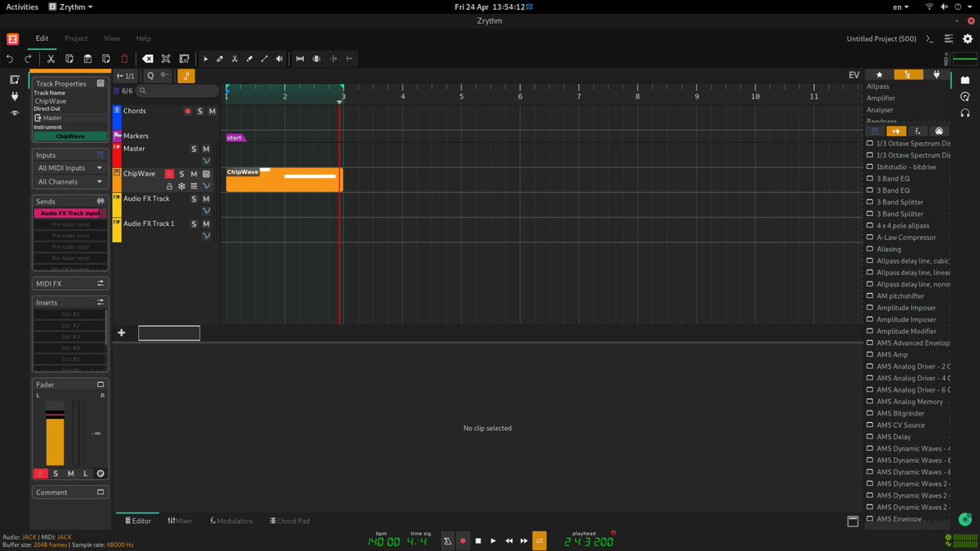This screenshot has height=551, width=980.
Task: Click Activities in top bar
Action: 22,7
